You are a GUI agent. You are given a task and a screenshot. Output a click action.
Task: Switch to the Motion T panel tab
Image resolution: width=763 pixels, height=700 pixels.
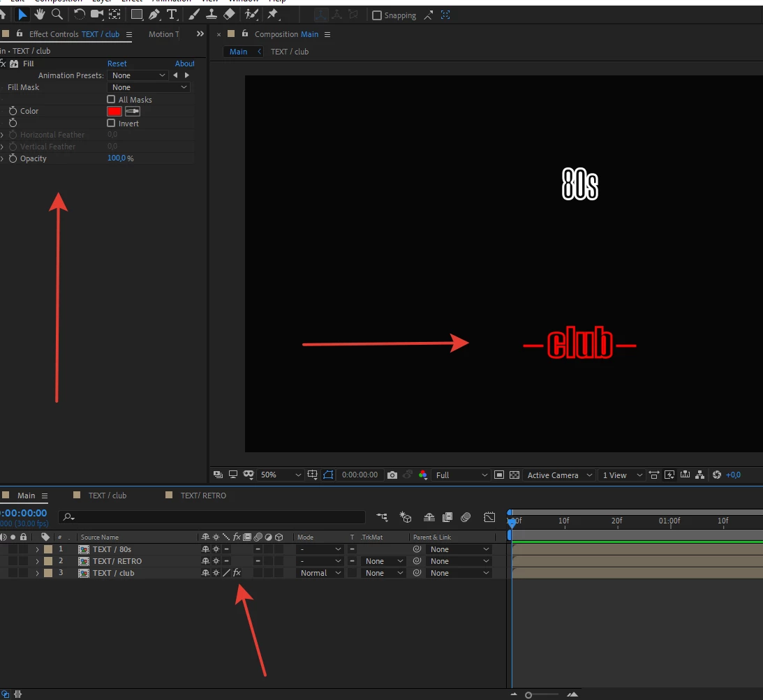[163, 34]
